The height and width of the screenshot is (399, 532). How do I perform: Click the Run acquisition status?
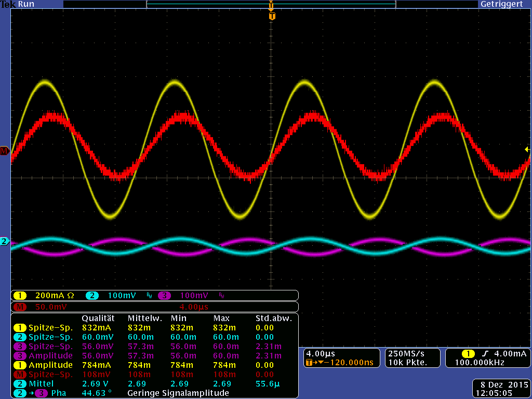pyautogui.click(x=26, y=4)
